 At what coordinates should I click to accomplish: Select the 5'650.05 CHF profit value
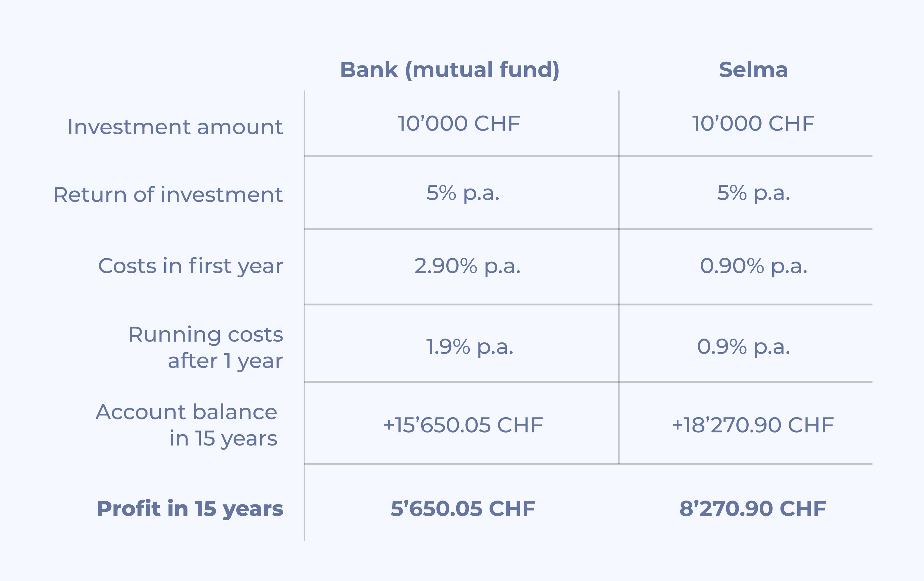click(463, 509)
